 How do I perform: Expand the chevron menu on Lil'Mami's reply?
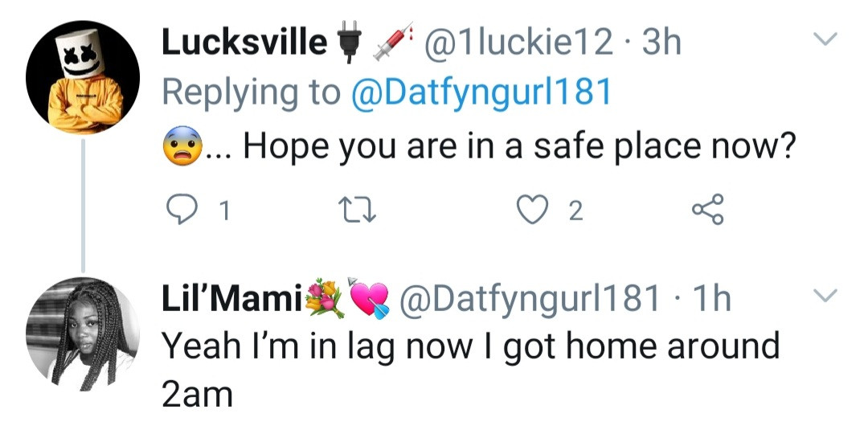coord(827,296)
